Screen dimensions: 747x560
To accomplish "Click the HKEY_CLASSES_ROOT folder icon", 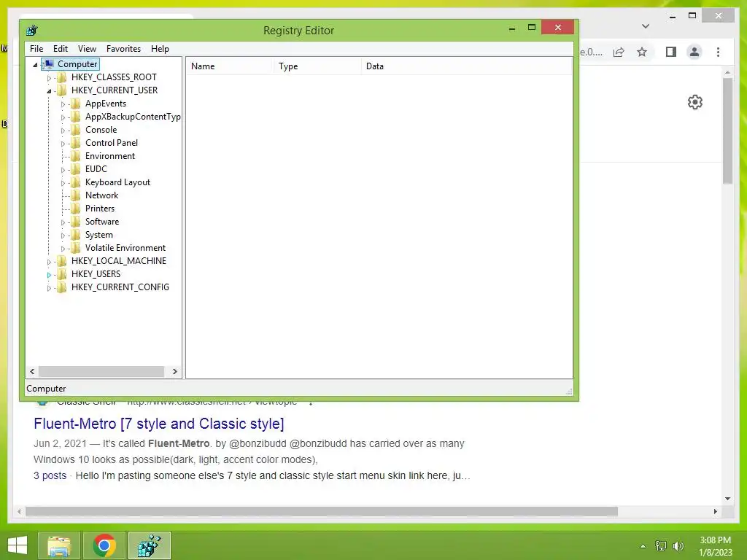I will [61, 77].
